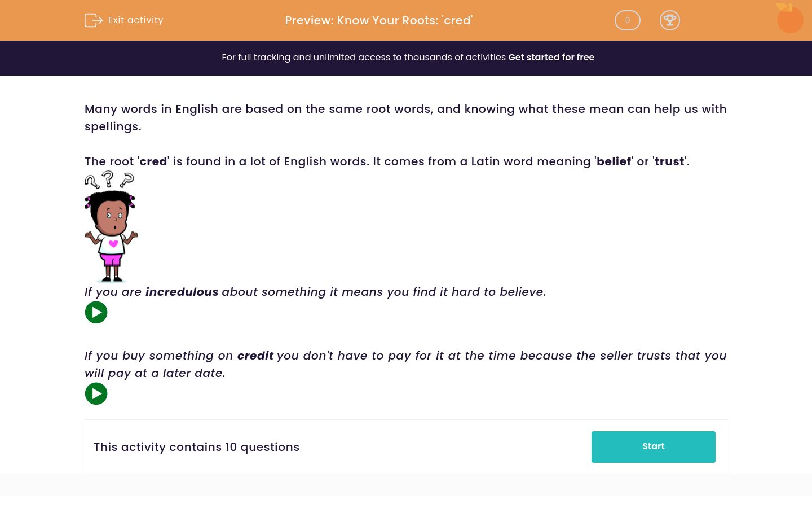The image size is (812, 508).
Task: Click the trophy badge beside the points counter
Action: pyautogui.click(x=670, y=20)
